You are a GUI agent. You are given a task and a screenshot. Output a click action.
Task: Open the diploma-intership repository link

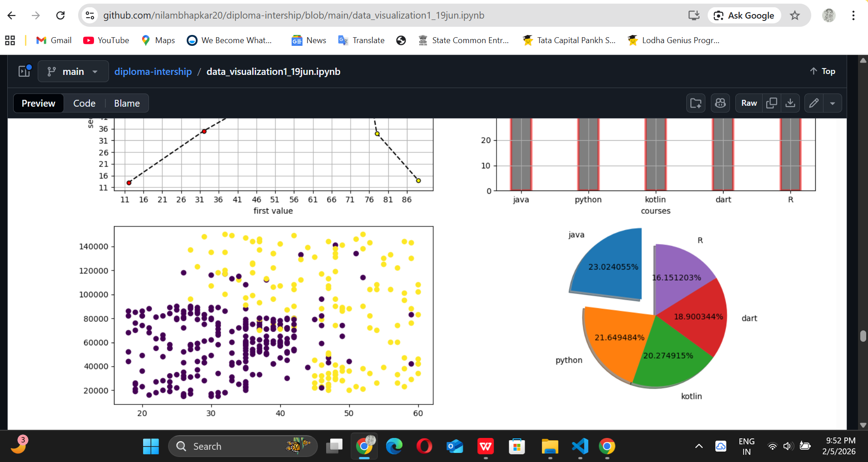coord(153,71)
